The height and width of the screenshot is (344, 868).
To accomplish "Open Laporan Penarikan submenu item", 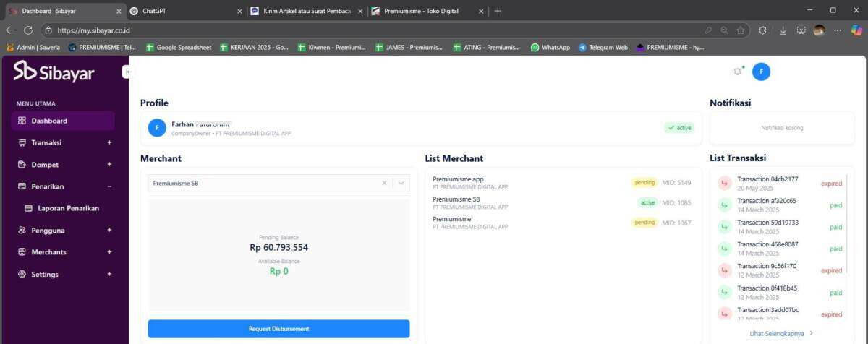I will [62, 208].
